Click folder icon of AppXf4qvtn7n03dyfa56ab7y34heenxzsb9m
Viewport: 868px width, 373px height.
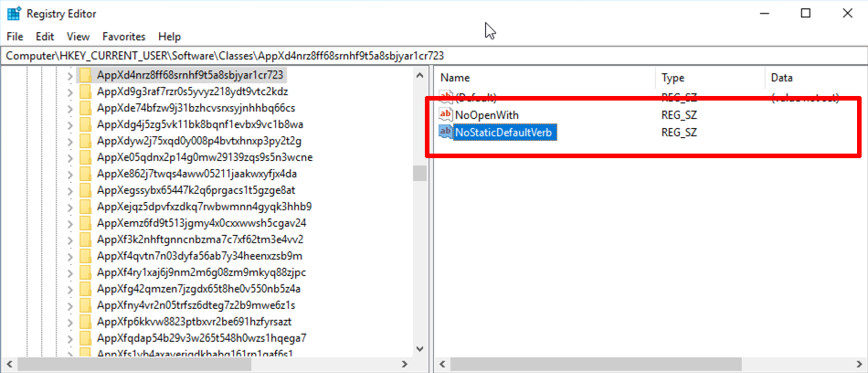tap(85, 256)
